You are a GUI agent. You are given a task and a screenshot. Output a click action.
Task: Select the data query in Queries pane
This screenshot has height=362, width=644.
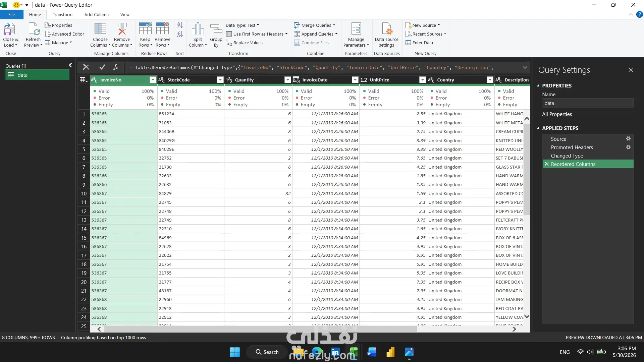[37, 75]
